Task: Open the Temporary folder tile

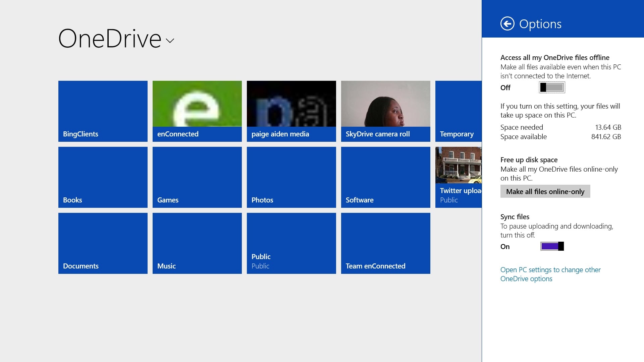Action: (458, 111)
